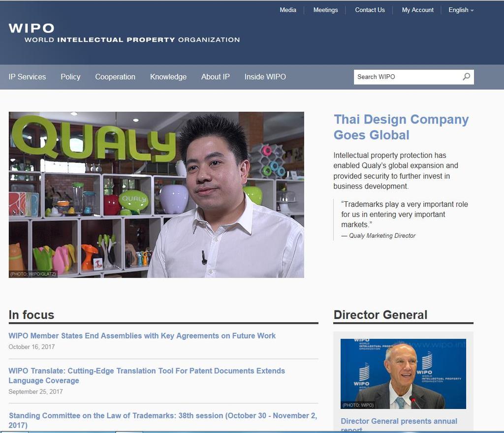Viewport: 504px width, 433px height.
Task: Click the October 16, 2017 date text
Action: point(31,347)
